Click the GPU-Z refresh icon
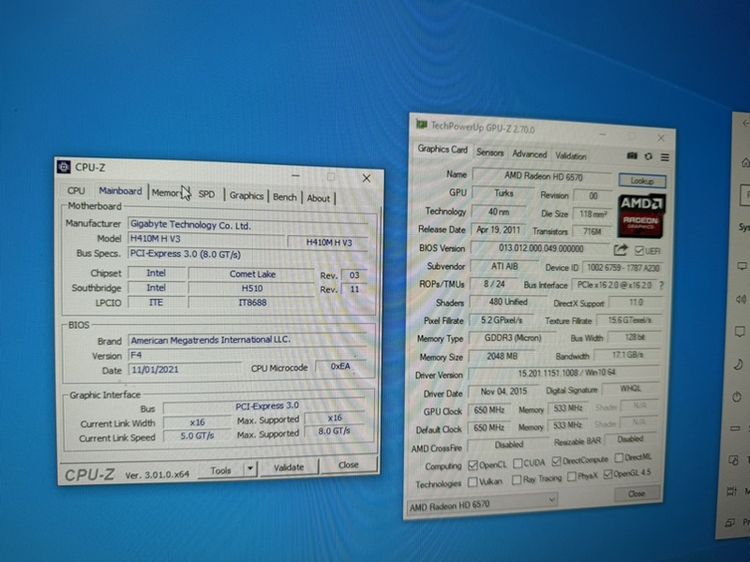750x562 pixels. 649,156
